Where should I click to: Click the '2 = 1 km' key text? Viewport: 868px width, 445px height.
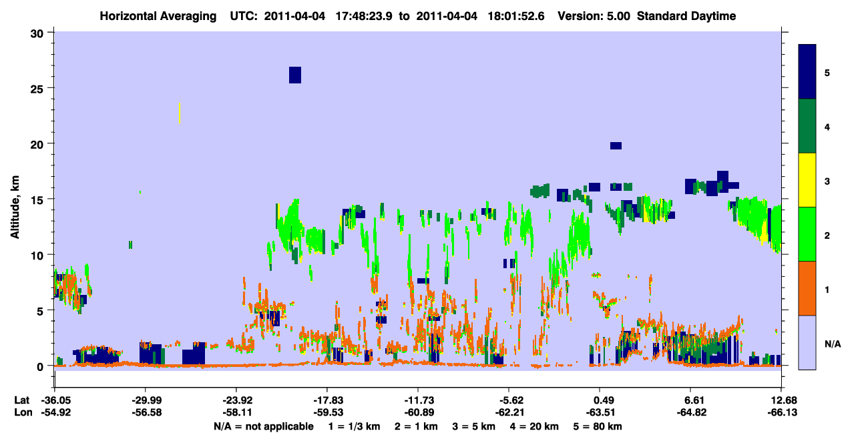coord(415,426)
